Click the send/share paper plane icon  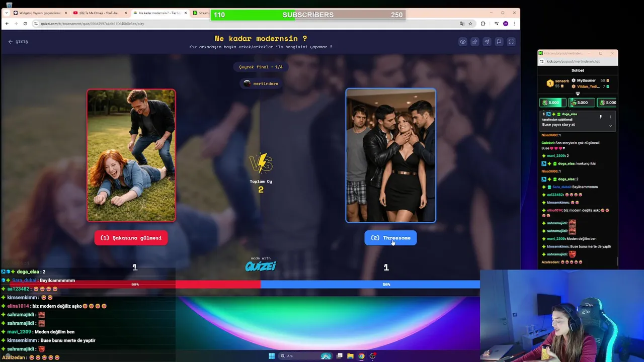click(487, 42)
